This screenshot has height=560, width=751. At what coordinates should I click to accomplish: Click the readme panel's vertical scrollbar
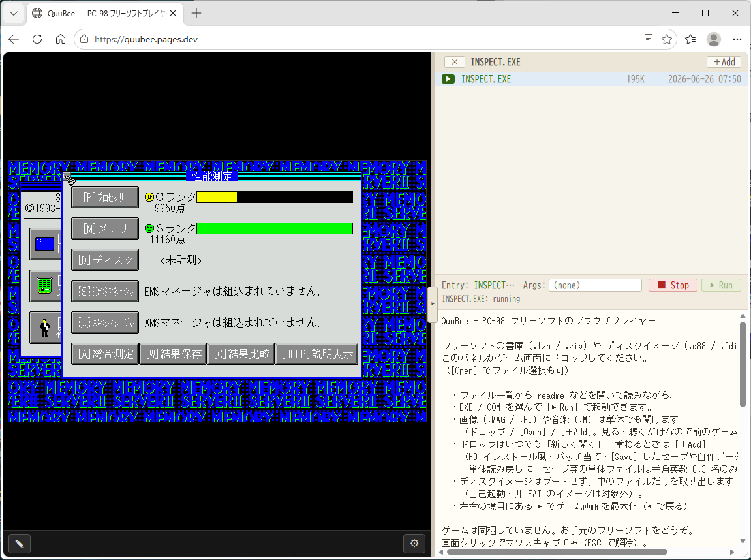(x=743, y=364)
